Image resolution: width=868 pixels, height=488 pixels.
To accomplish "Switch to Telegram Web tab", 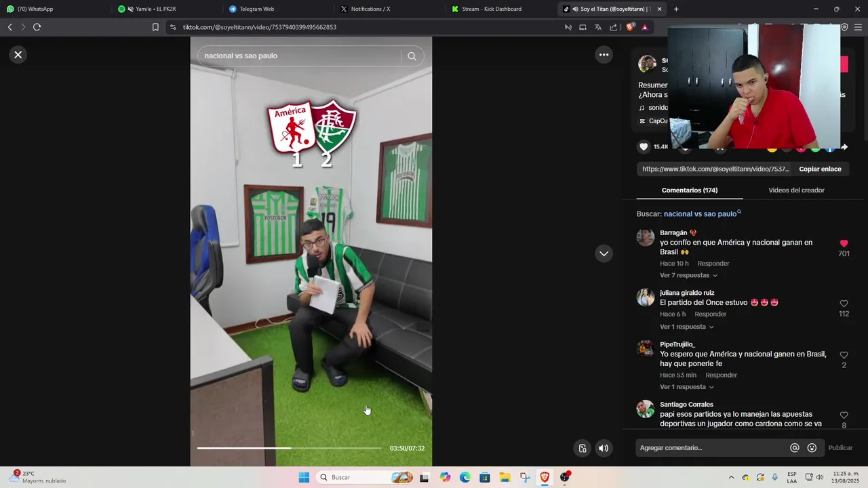I will click(x=277, y=9).
